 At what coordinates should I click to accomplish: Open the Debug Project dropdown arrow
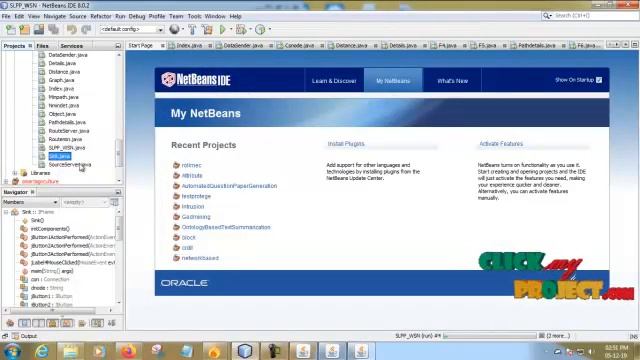click(250, 29)
